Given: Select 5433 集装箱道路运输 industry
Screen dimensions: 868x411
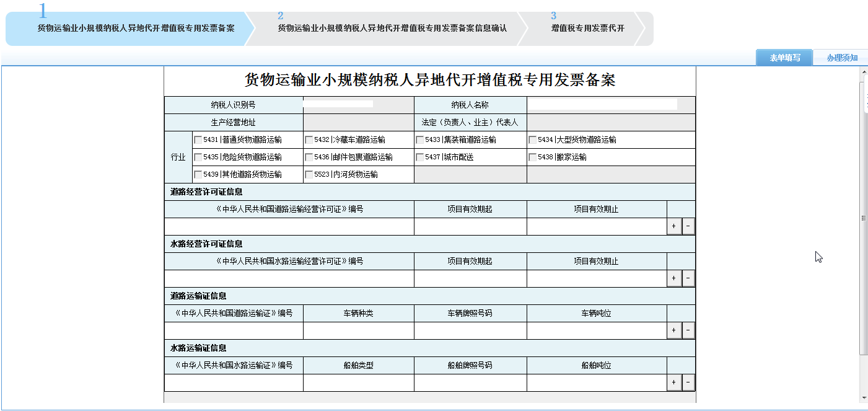Looking at the screenshot, I should (419, 140).
